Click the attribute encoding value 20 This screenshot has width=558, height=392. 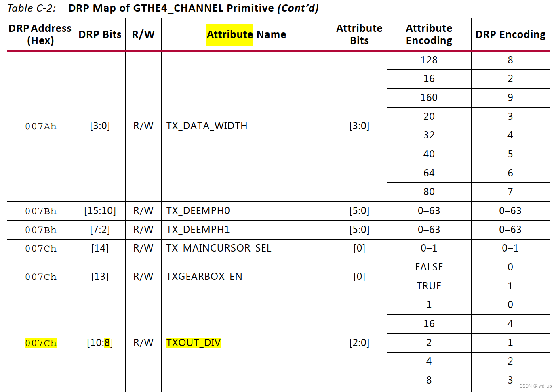pos(429,117)
